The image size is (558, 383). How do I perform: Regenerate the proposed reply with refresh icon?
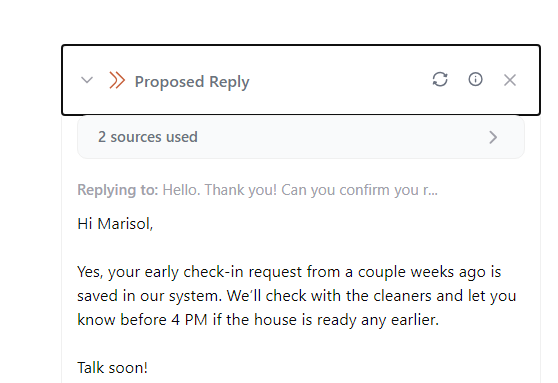pyautogui.click(x=440, y=79)
